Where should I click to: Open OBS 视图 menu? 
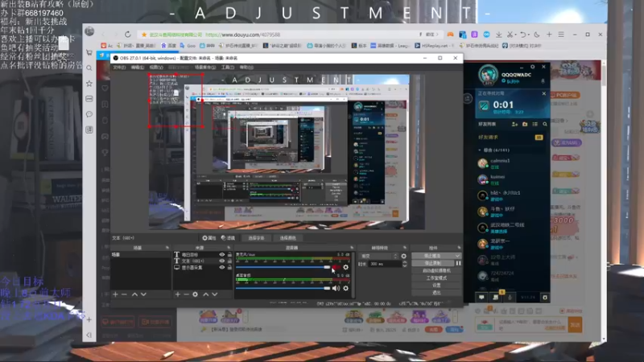(x=156, y=68)
